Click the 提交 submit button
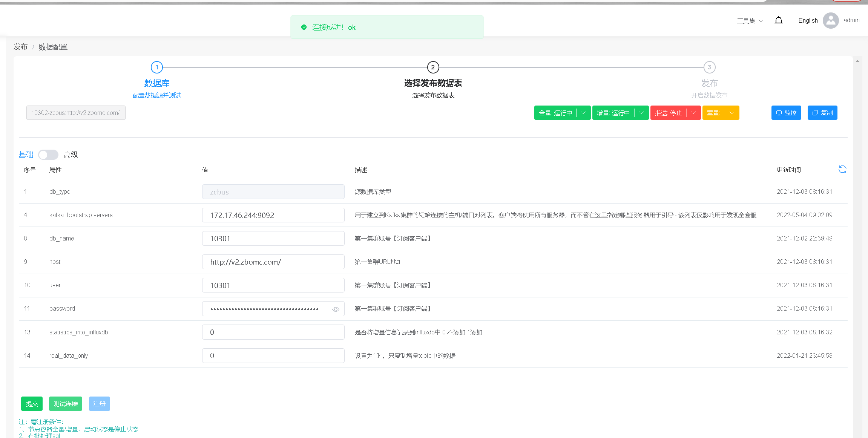The image size is (868, 438). click(x=32, y=404)
